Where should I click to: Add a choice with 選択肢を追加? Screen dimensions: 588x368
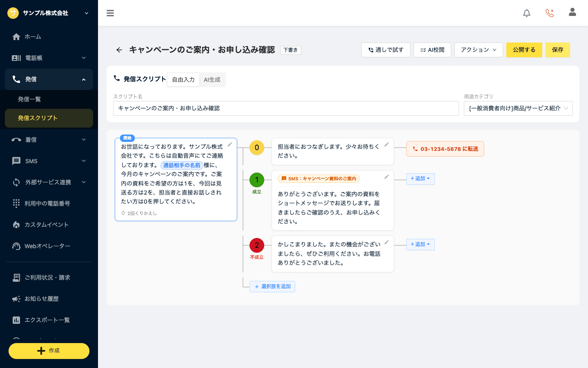[x=272, y=287]
